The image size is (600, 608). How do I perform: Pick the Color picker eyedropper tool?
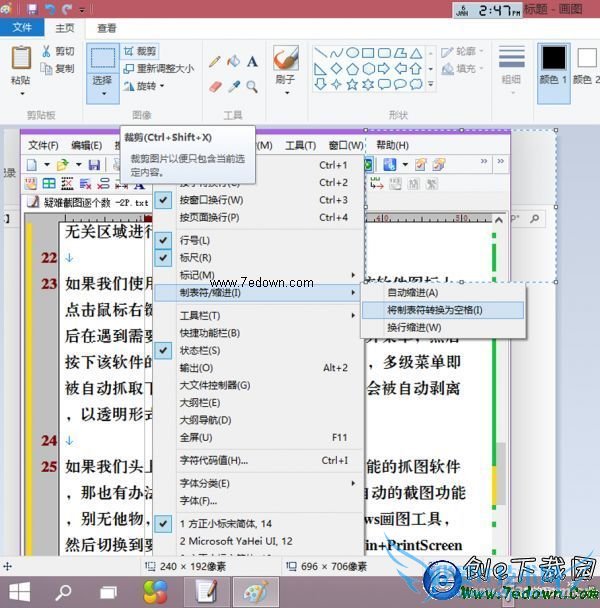pos(234,87)
